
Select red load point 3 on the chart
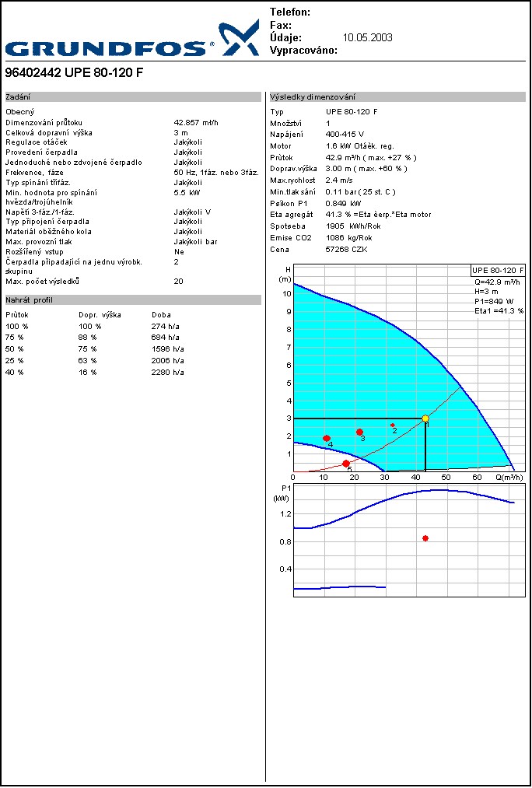(x=359, y=432)
